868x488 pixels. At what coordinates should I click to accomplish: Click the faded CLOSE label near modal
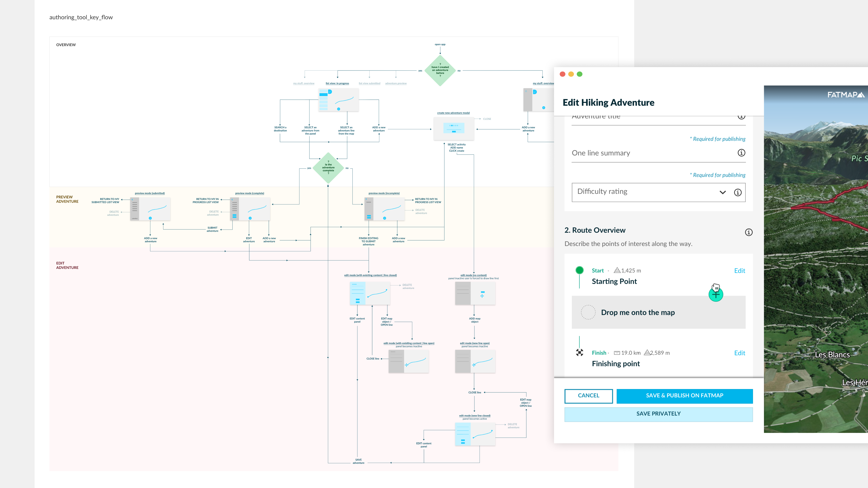[x=487, y=119]
